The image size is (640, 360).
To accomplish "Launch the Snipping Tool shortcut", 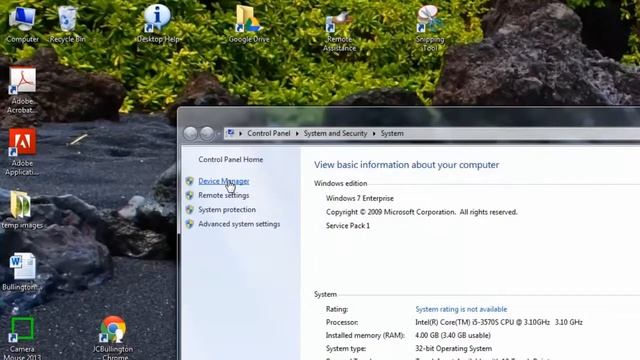I will point(429,28).
